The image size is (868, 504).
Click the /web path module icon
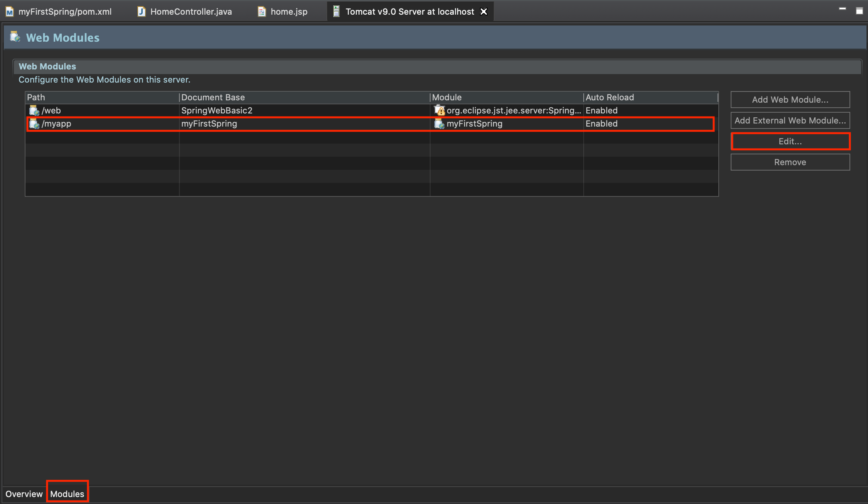[34, 111]
